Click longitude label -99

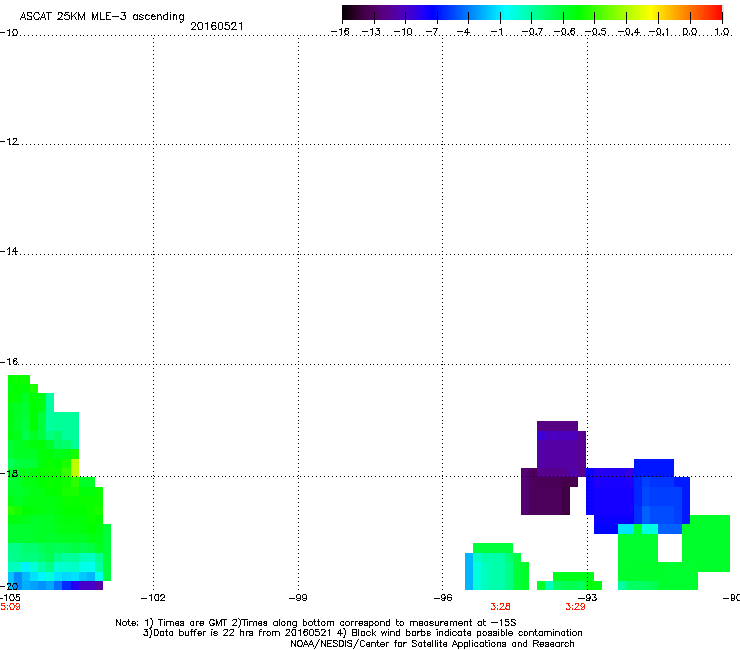(x=298, y=598)
